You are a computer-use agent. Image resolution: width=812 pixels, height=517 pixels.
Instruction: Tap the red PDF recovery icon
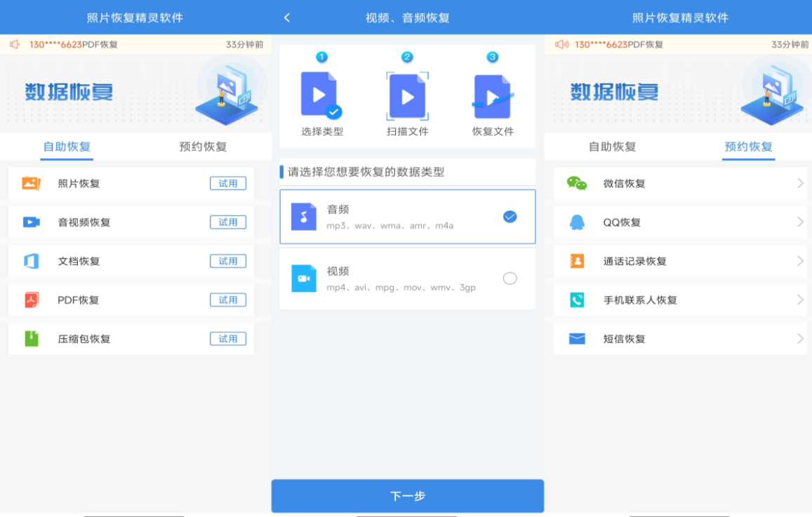(31, 300)
